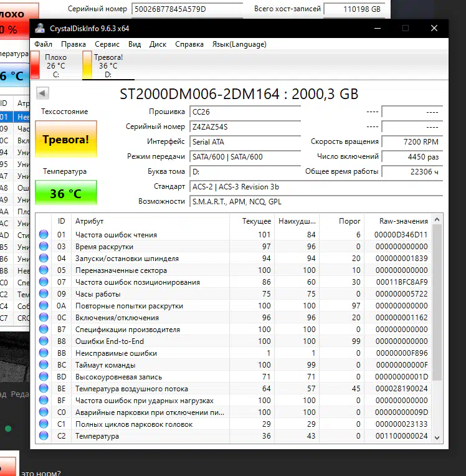This screenshot has height=476, width=466.
Task: Click the status circle for attribute BB
Action: pyautogui.click(x=44, y=353)
